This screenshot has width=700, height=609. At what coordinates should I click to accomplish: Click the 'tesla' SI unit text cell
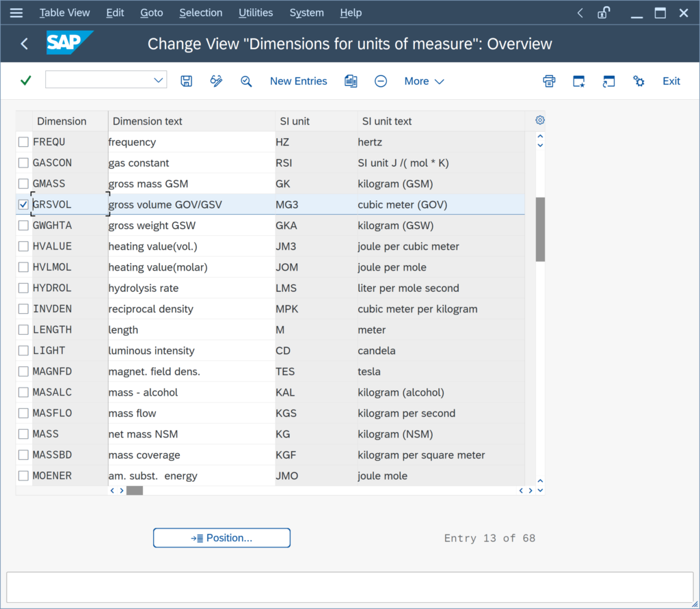coord(441,371)
